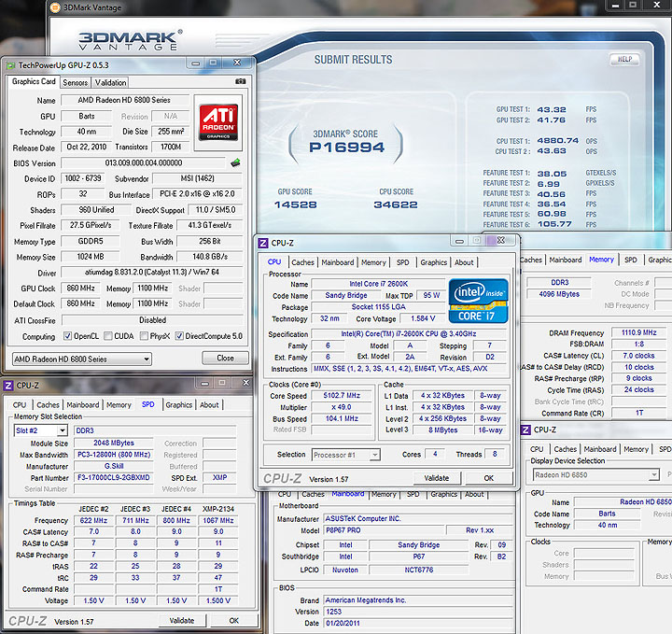Click the CPU-Z title icon in SPD window

[8, 385]
